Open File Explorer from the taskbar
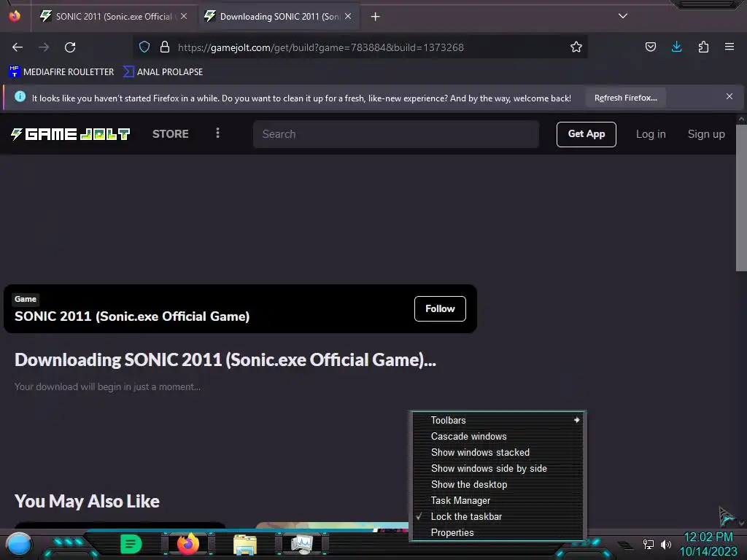 tap(245, 544)
